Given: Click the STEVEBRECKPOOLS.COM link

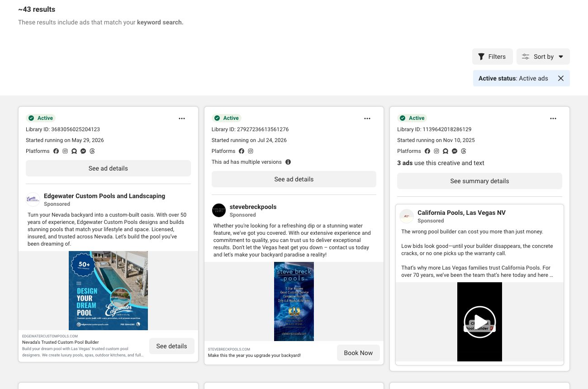Looking at the screenshot, I should pos(229,349).
